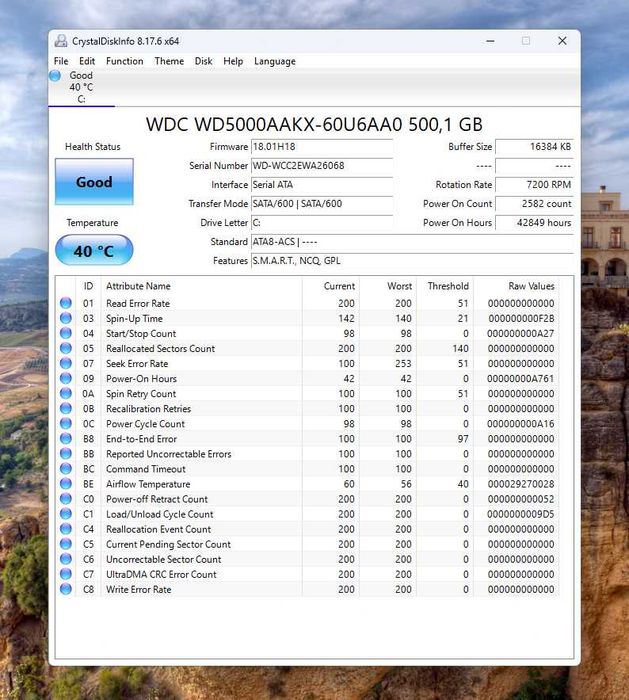Open the Disk menu

pos(203,61)
